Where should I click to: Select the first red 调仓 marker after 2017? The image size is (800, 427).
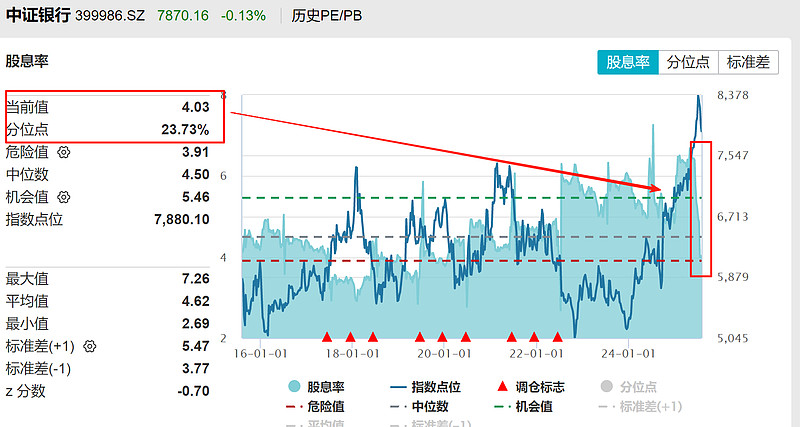tap(327, 337)
